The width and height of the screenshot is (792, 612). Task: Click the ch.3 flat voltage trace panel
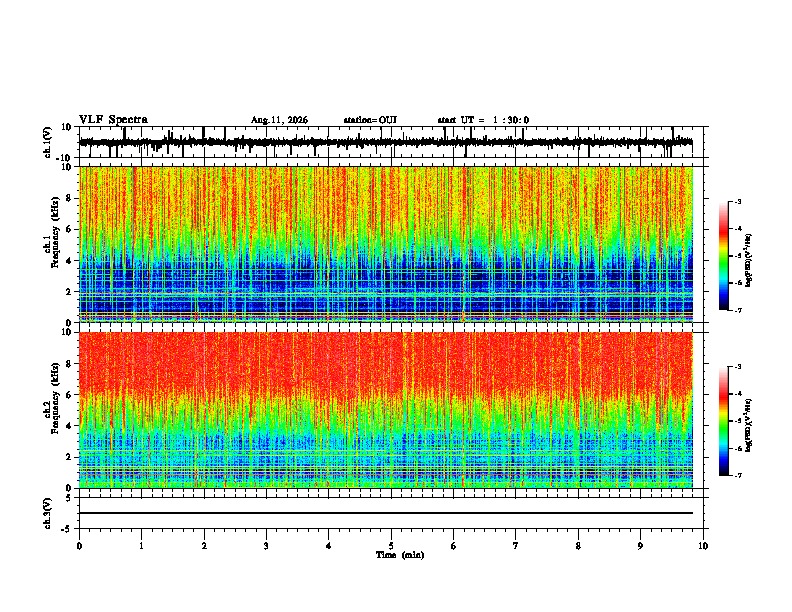[x=391, y=513]
